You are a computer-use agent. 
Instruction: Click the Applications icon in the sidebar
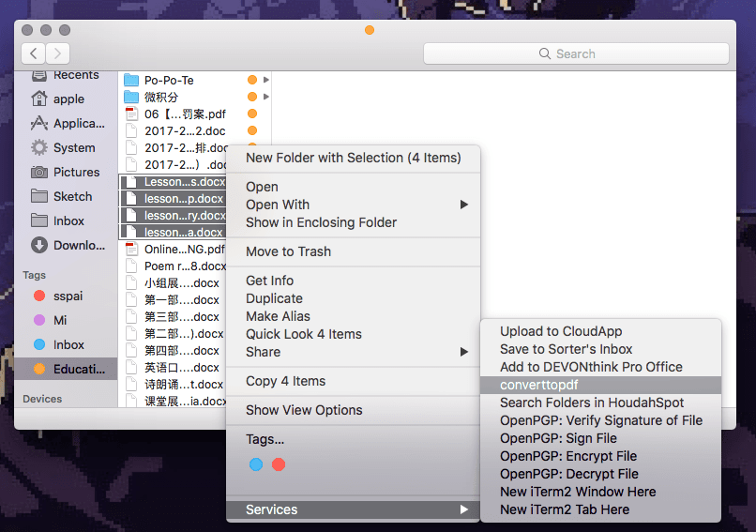[x=39, y=123]
